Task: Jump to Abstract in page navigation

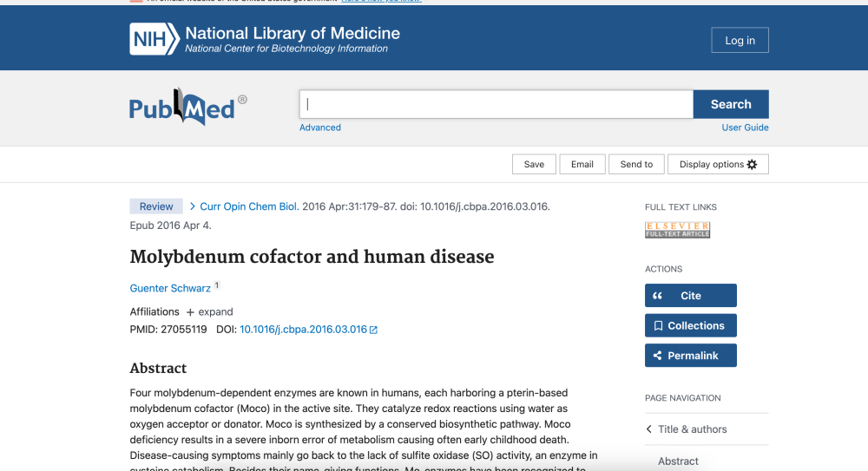Action: pos(678,461)
